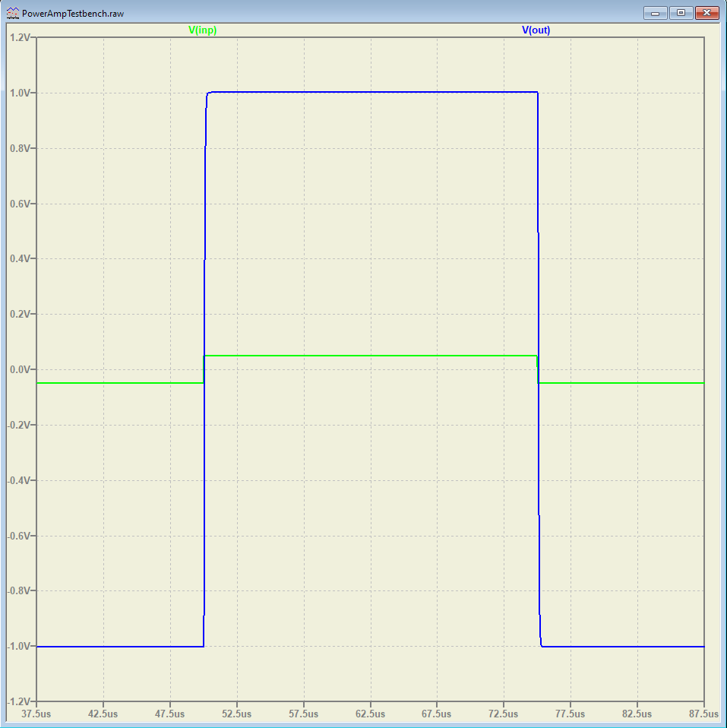Click the 42.5us time axis label
Viewport: 727px width, 728px height.
103,714
